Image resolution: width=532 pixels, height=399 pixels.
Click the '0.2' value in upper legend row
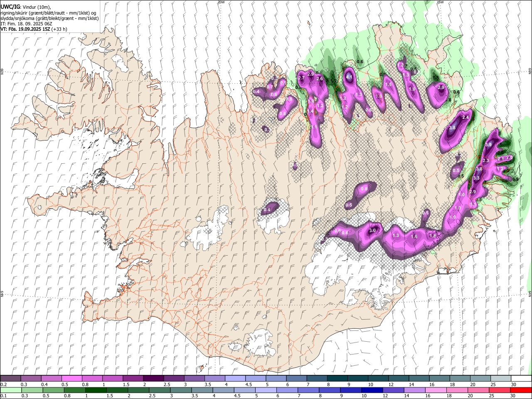point(3,384)
